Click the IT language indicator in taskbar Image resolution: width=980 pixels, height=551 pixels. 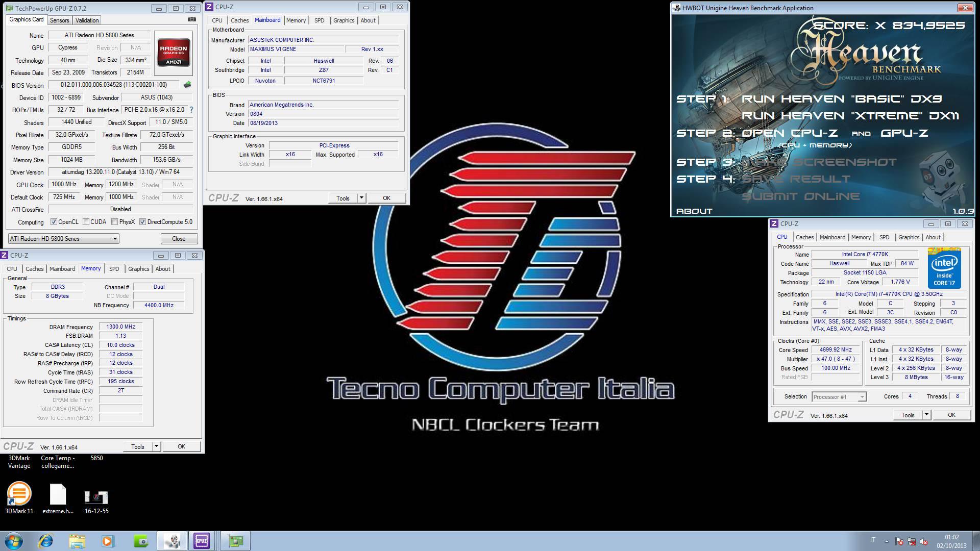pyautogui.click(x=873, y=540)
